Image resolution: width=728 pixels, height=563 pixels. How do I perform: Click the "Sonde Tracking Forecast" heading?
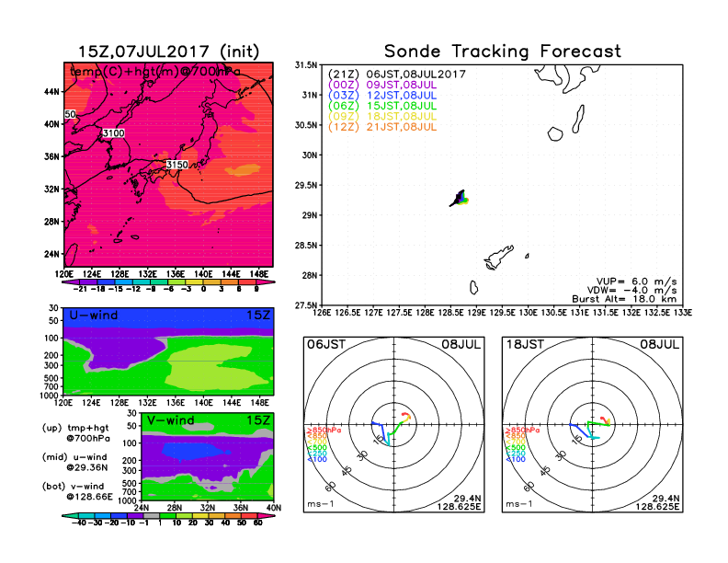(x=503, y=52)
